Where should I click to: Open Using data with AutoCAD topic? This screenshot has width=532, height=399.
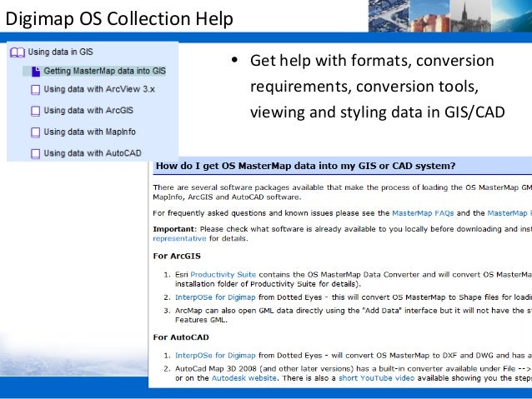[93, 153]
